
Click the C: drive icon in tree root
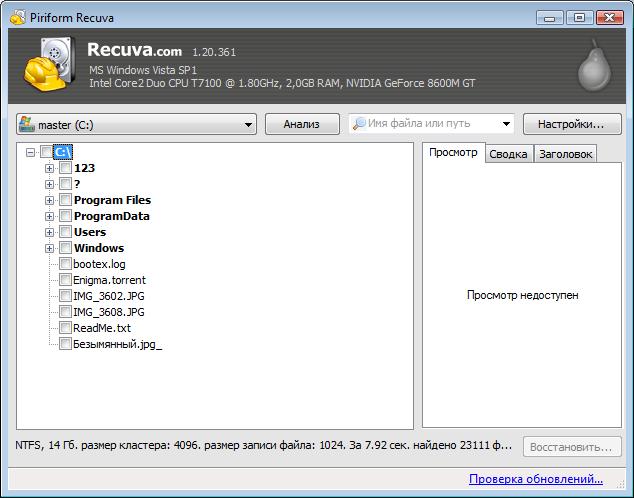click(62, 152)
